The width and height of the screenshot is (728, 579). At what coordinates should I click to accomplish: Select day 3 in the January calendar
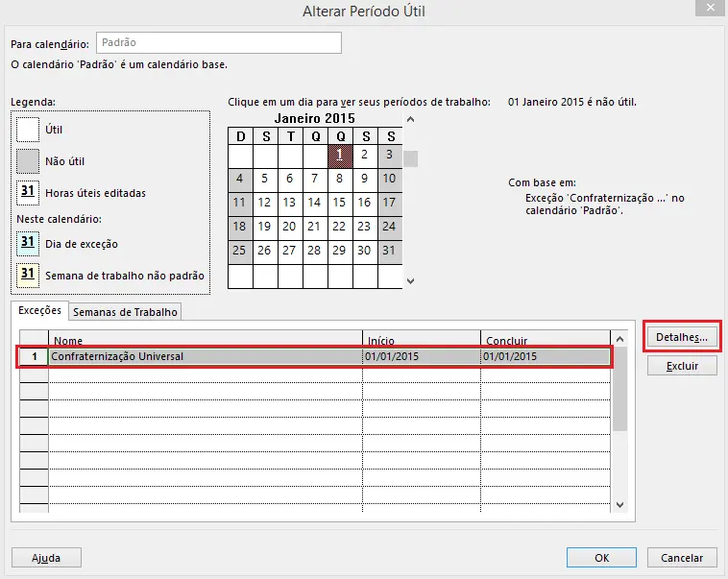pyautogui.click(x=390, y=156)
